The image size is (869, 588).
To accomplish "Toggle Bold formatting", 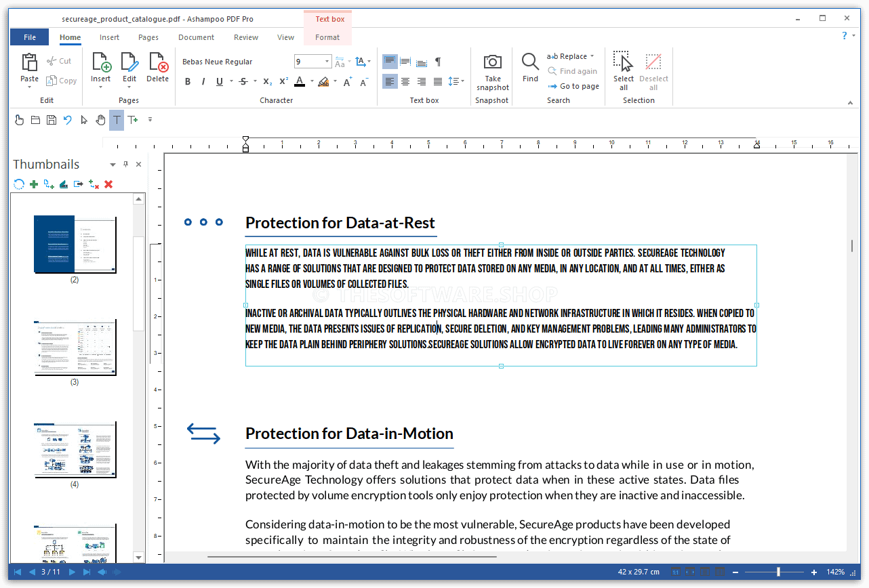I will click(188, 82).
